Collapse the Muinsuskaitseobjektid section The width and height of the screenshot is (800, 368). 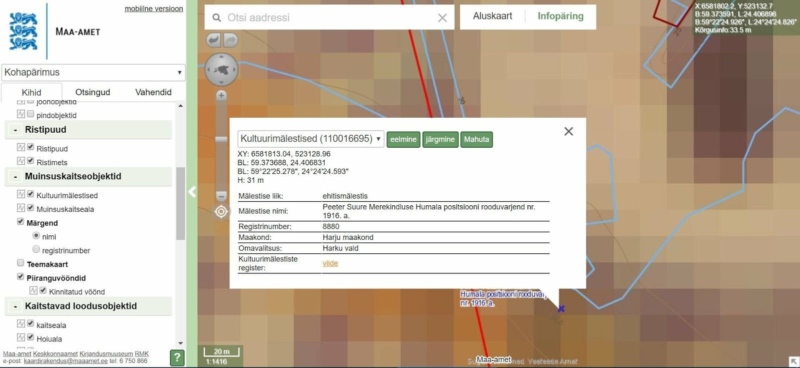tap(16, 177)
